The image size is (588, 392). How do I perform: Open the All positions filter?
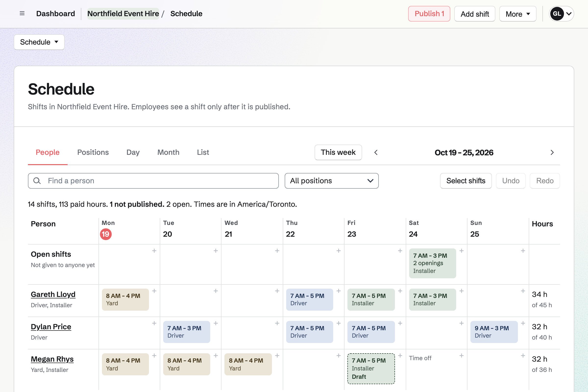tap(331, 181)
